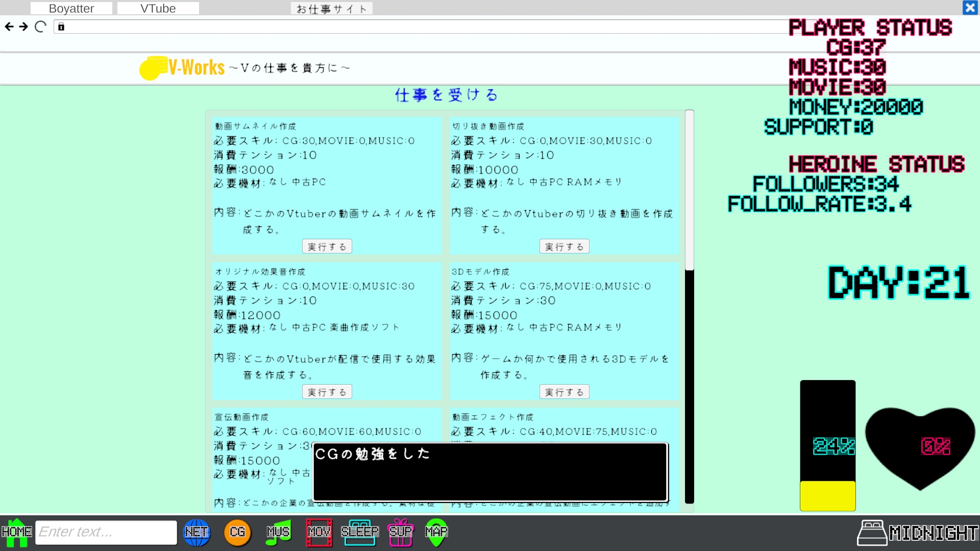The width and height of the screenshot is (980, 551).
Task: Click the page reload icon
Action: [40, 27]
